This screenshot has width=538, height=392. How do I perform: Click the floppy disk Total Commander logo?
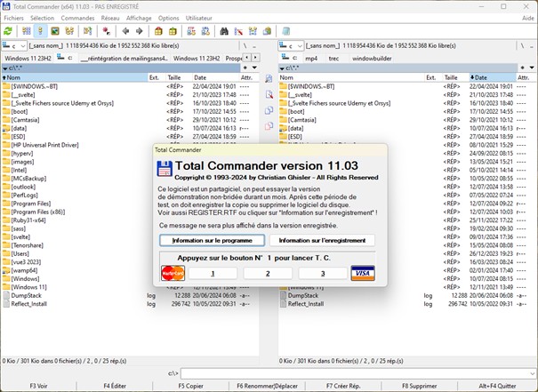point(164,170)
